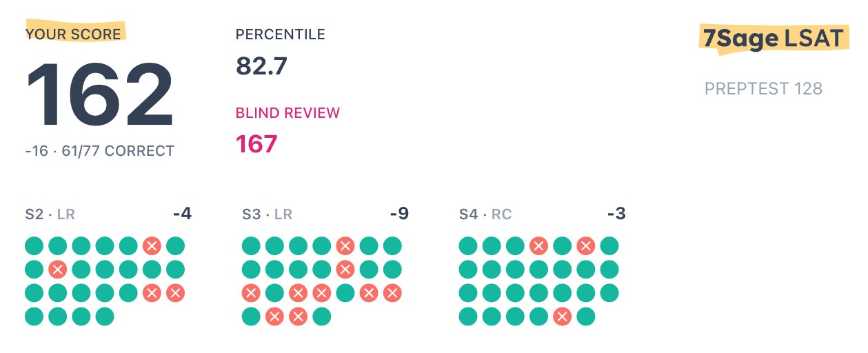Select the final green dot in S4 RC

[x=586, y=316]
